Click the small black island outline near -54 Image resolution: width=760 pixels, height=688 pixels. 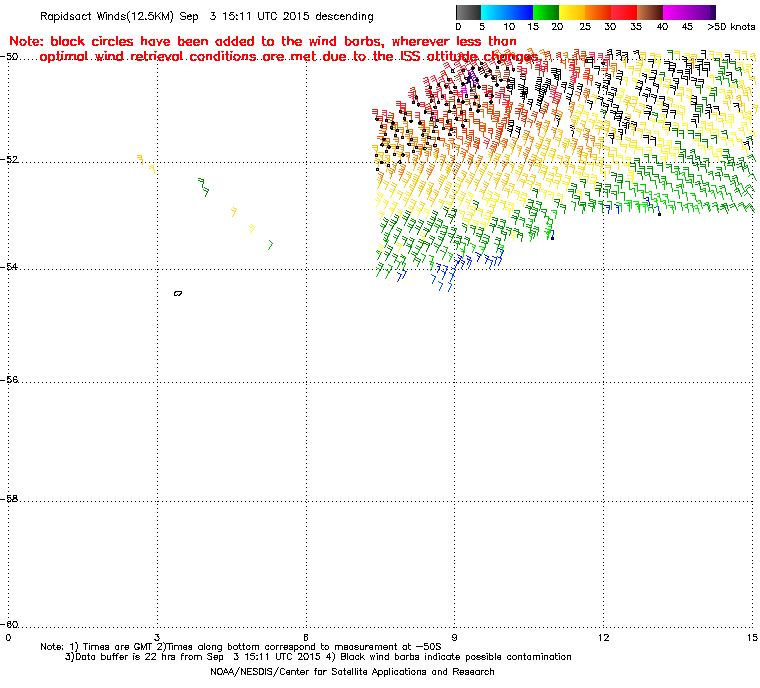pos(178,293)
